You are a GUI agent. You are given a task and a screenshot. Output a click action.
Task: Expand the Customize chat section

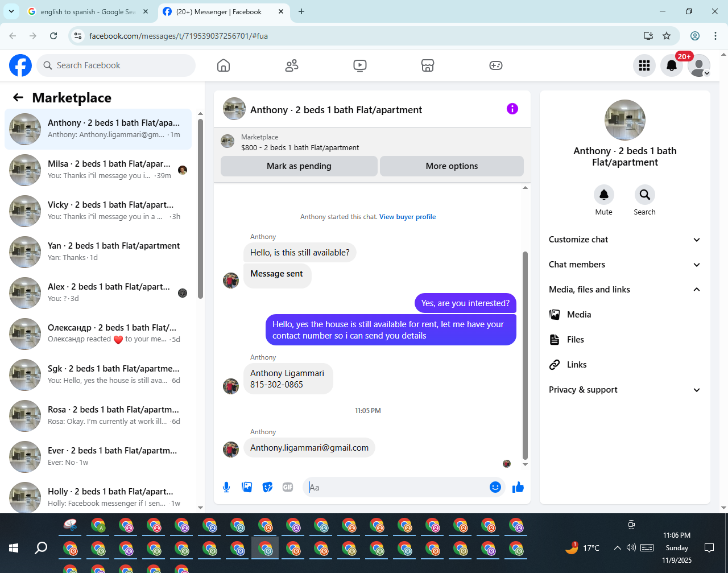click(625, 240)
